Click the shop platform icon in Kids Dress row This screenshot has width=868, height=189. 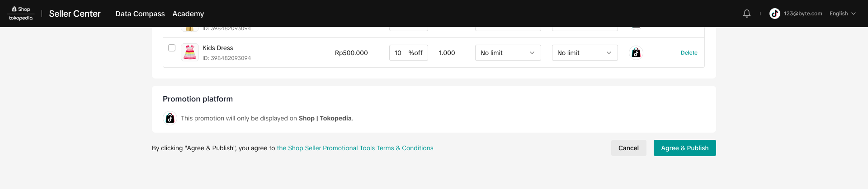pos(636,53)
